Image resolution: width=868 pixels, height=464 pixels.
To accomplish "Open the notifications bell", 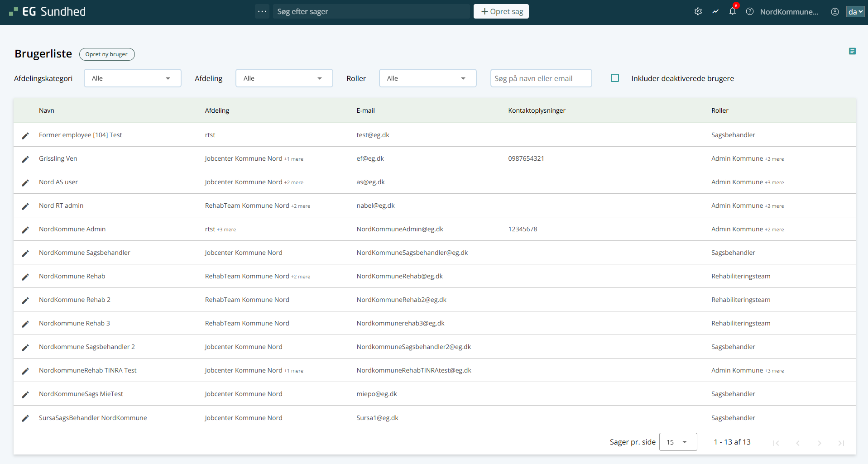I will coord(733,12).
